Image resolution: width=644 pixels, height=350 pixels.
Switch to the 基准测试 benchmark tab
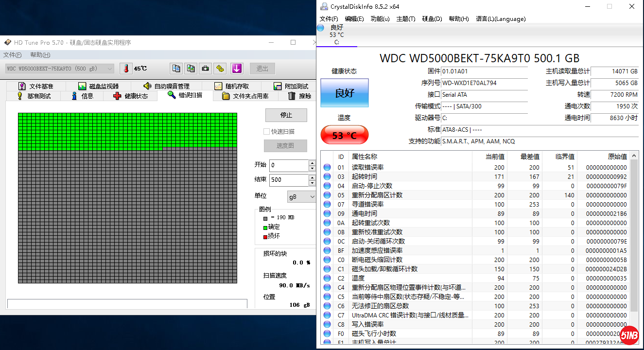coord(34,96)
